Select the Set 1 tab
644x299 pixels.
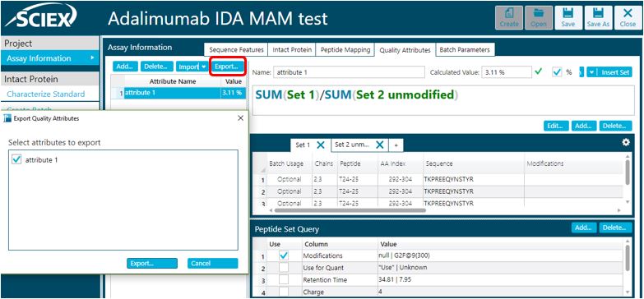click(303, 145)
